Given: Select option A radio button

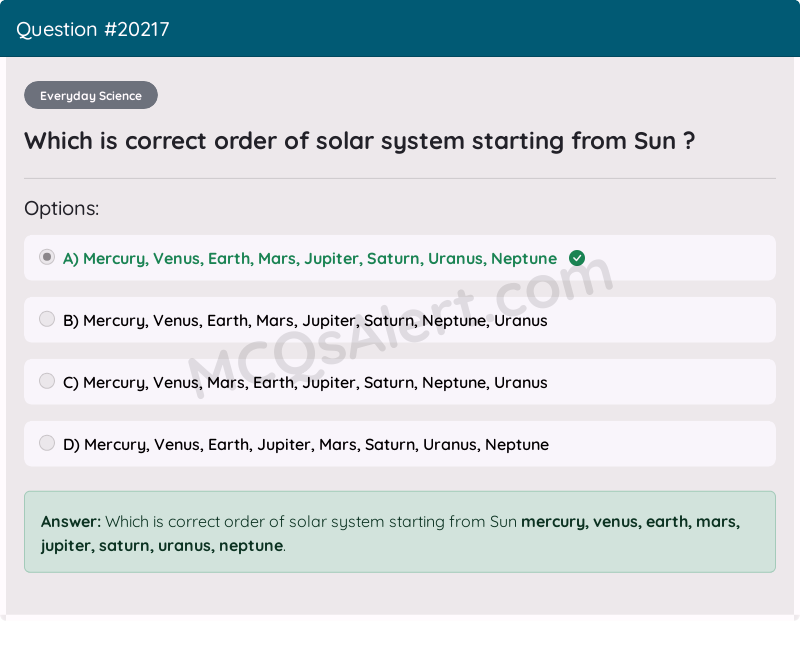Looking at the screenshot, I should point(46,256).
